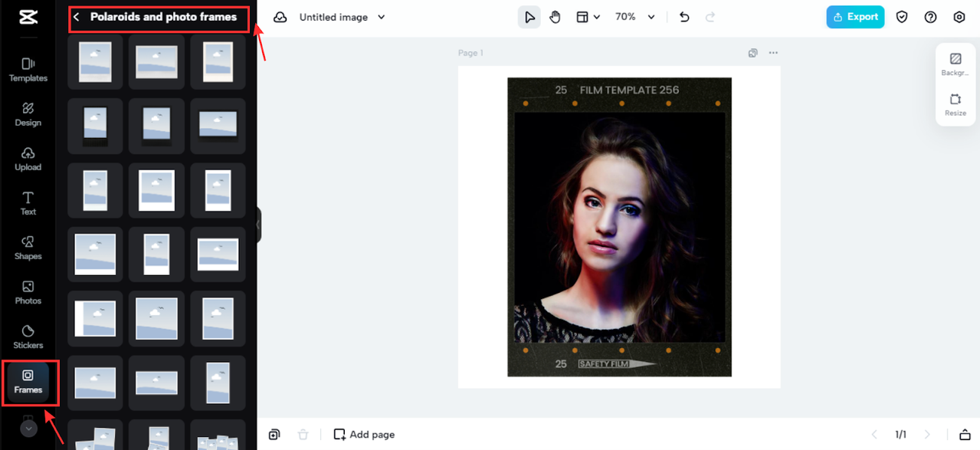The height and width of the screenshot is (450, 980).
Task: Choose the wide frame in the top row middle
Action: pyautogui.click(x=156, y=62)
